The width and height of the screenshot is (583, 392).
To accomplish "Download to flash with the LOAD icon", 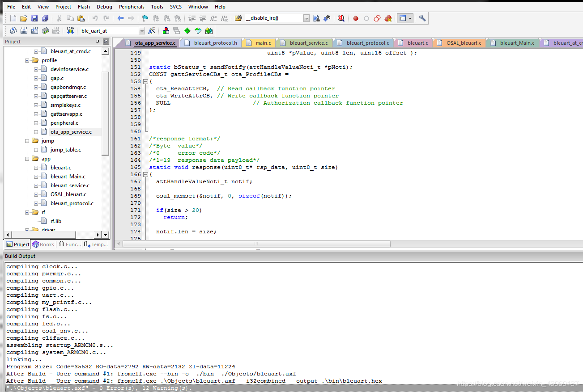I will tap(70, 31).
